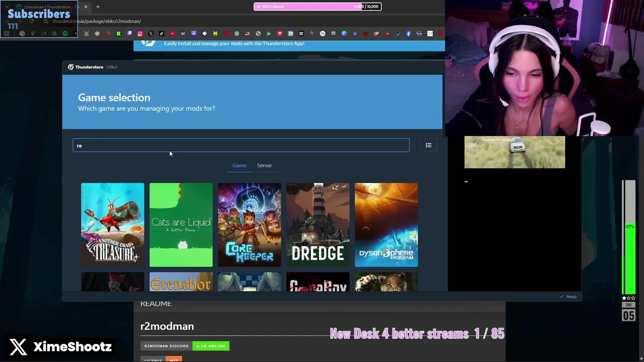Click the R2MODMAN DISCORD badge on webpage
This screenshot has width=644, height=362.
(167, 346)
